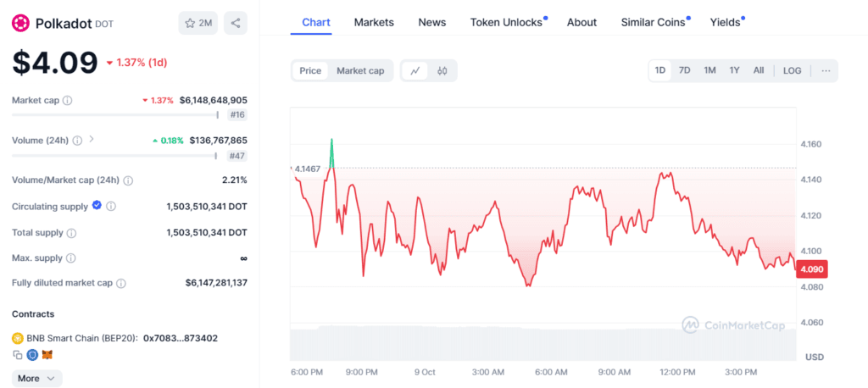The width and height of the screenshot is (868, 388).
Task: Click the Polkadot logo icon
Action: [21, 23]
